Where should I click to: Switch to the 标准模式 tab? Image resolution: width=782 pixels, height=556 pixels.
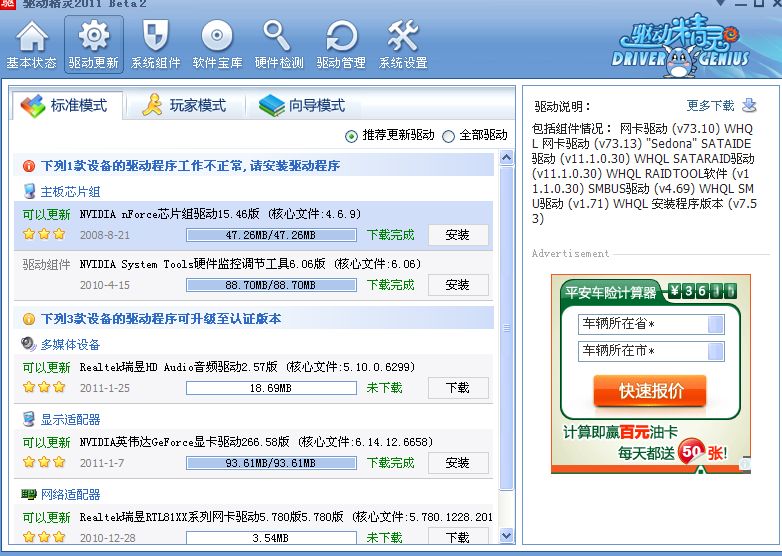tap(67, 105)
